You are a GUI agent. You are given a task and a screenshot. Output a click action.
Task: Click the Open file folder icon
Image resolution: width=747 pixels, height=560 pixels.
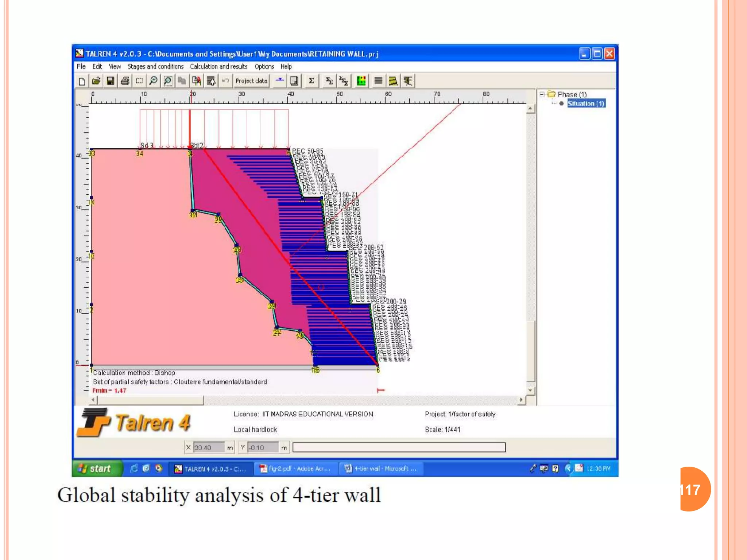tap(96, 81)
